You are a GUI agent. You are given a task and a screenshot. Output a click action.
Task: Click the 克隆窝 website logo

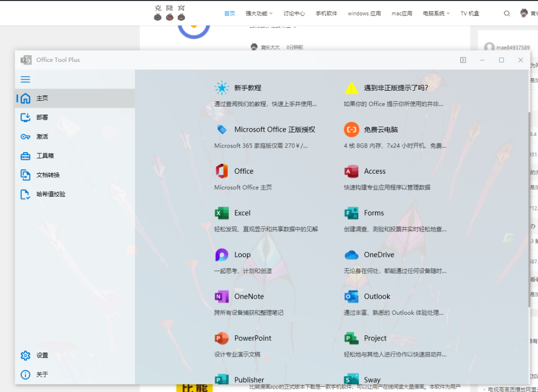[x=170, y=13]
